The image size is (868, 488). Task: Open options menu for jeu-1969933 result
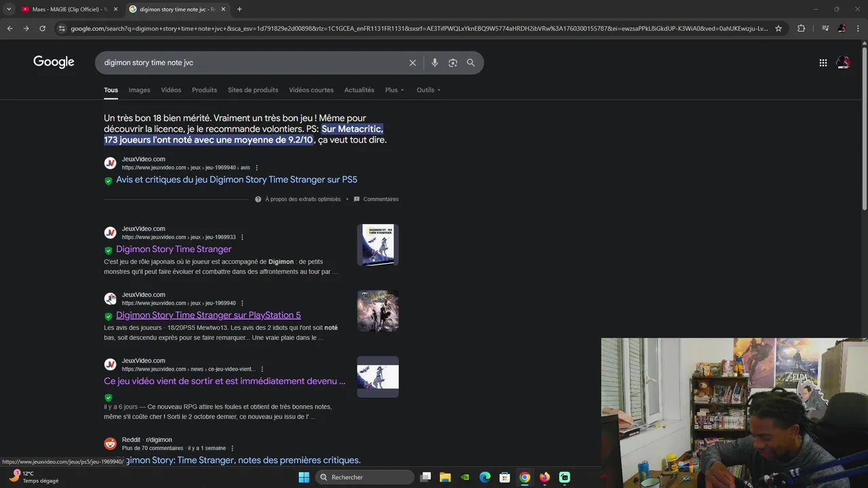pos(242,237)
